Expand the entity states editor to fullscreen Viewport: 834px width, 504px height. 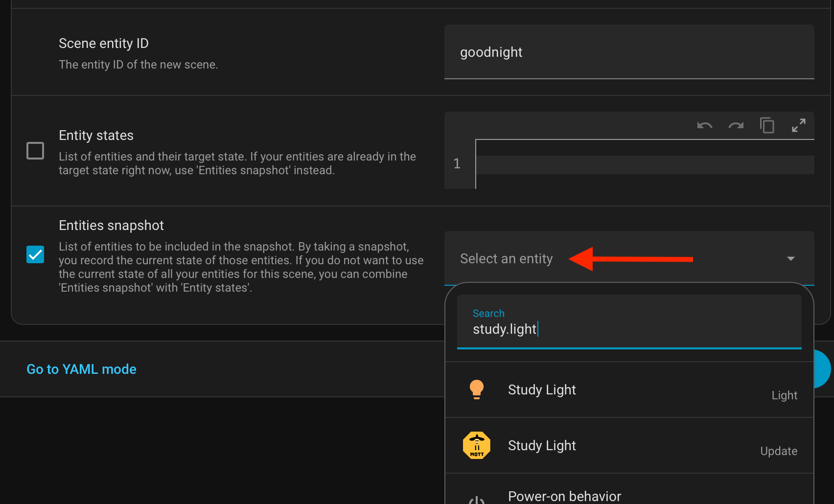(x=798, y=126)
